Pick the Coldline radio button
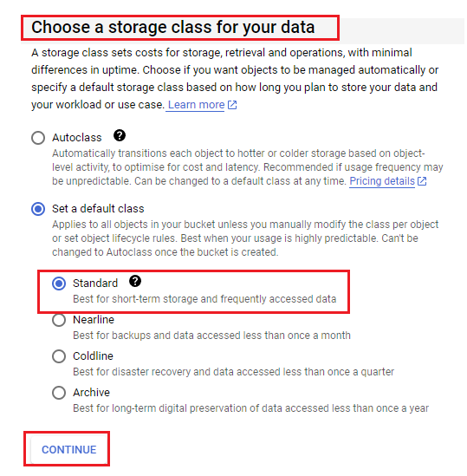This screenshot has height=476, width=467. (x=59, y=356)
